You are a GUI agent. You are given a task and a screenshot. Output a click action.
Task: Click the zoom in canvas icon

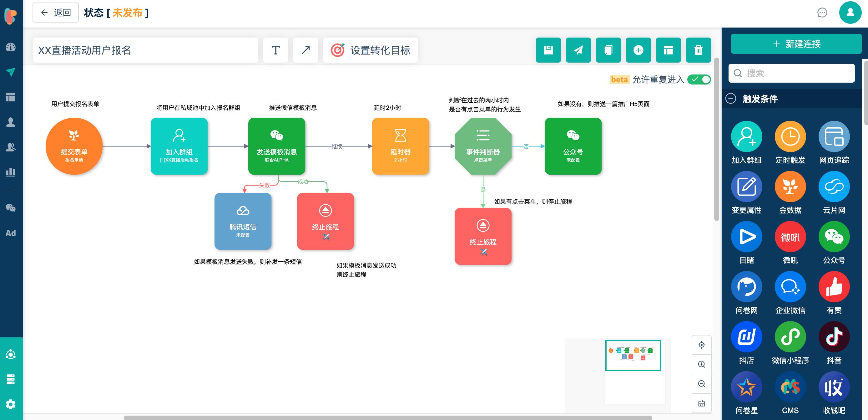702,364
